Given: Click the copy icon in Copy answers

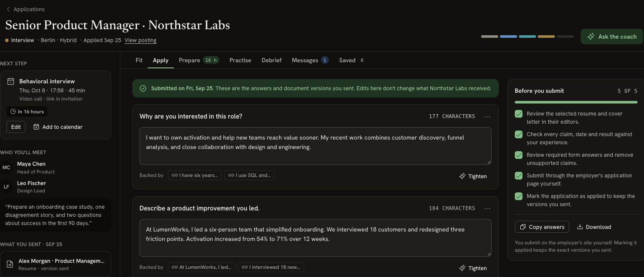Looking at the screenshot, I should point(523,227).
